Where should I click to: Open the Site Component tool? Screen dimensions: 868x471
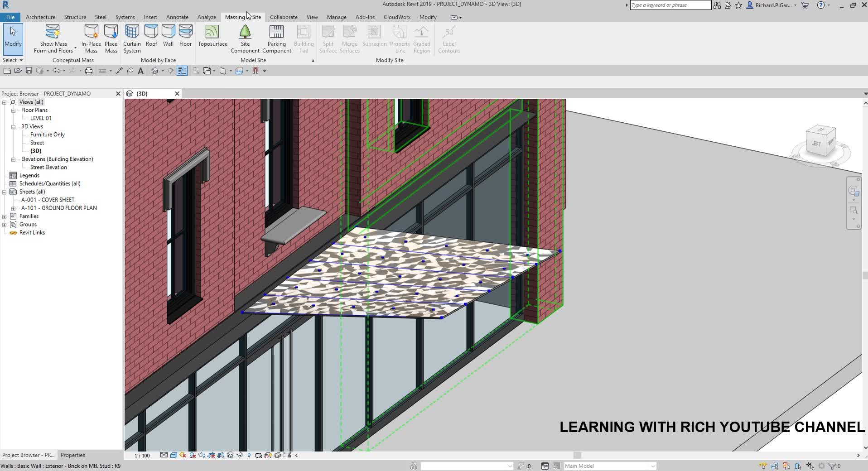(245, 38)
